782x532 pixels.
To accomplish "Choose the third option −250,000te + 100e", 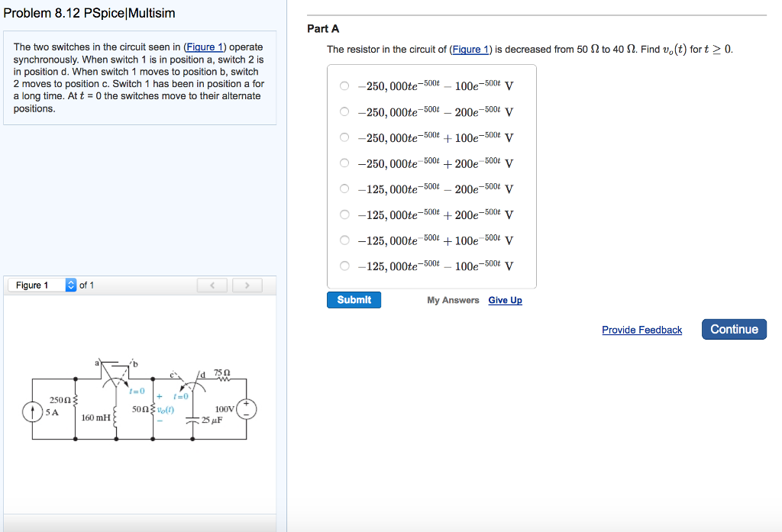I will [x=345, y=137].
